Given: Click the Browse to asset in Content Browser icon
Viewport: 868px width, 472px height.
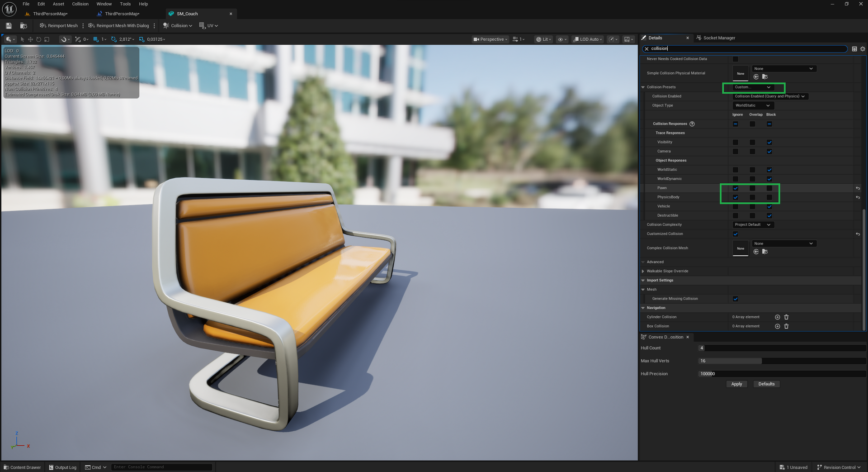Looking at the screenshot, I should tap(24, 26).
